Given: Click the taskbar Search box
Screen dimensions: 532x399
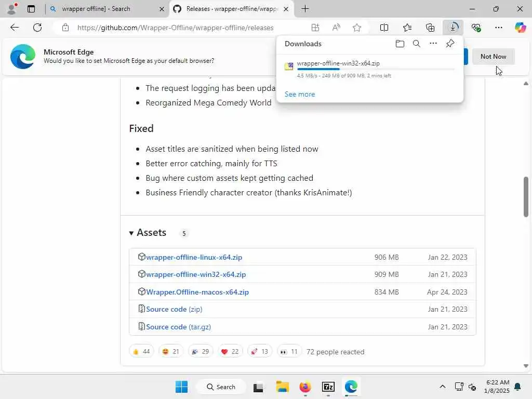Looking at the screenshot, I should coord(221,387).
